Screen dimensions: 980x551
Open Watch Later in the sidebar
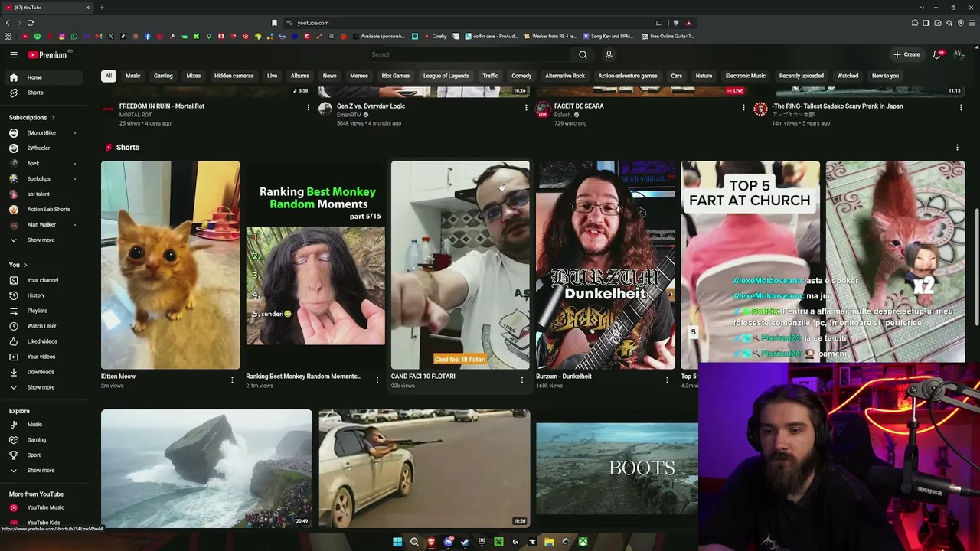click(44, 326)
